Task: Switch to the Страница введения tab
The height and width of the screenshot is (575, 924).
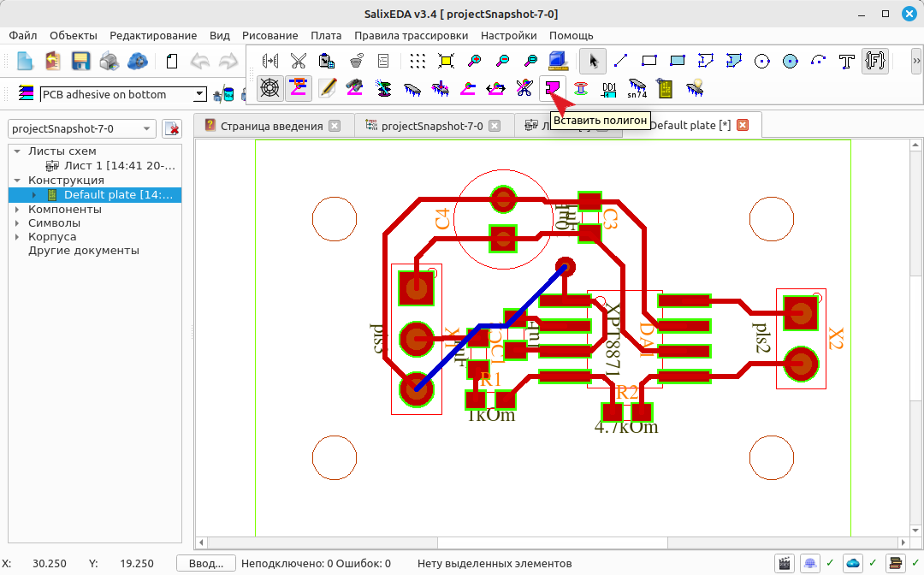Action: [272, 126]
